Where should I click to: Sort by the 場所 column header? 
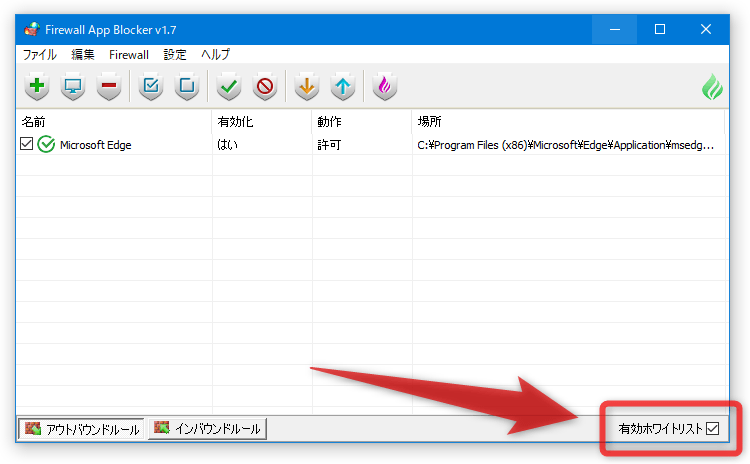click(568, 122)
